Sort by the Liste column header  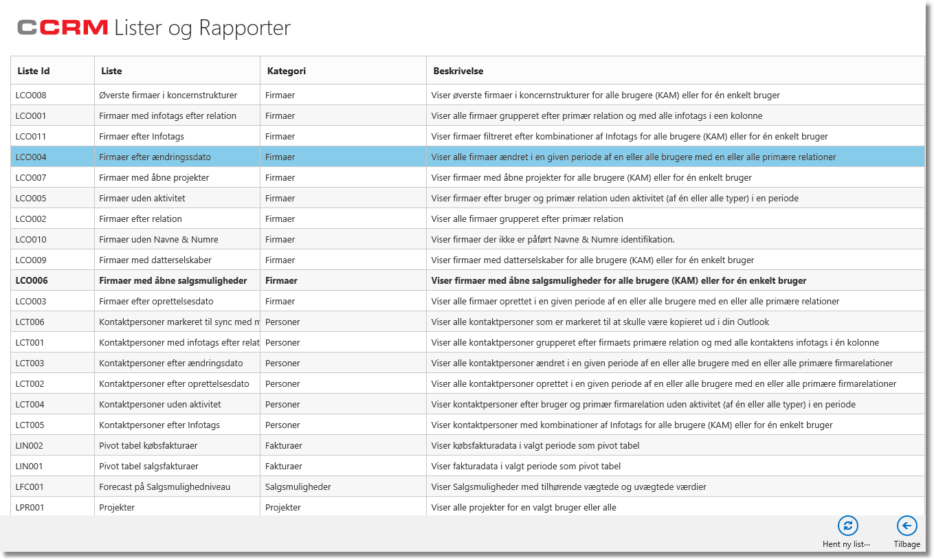[x=177, y=71]
